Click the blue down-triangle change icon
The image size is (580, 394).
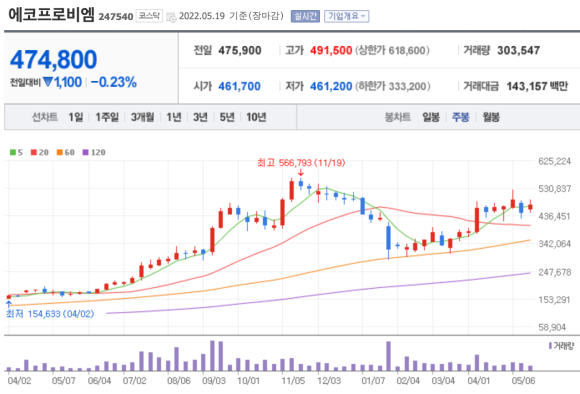point(48,82)
